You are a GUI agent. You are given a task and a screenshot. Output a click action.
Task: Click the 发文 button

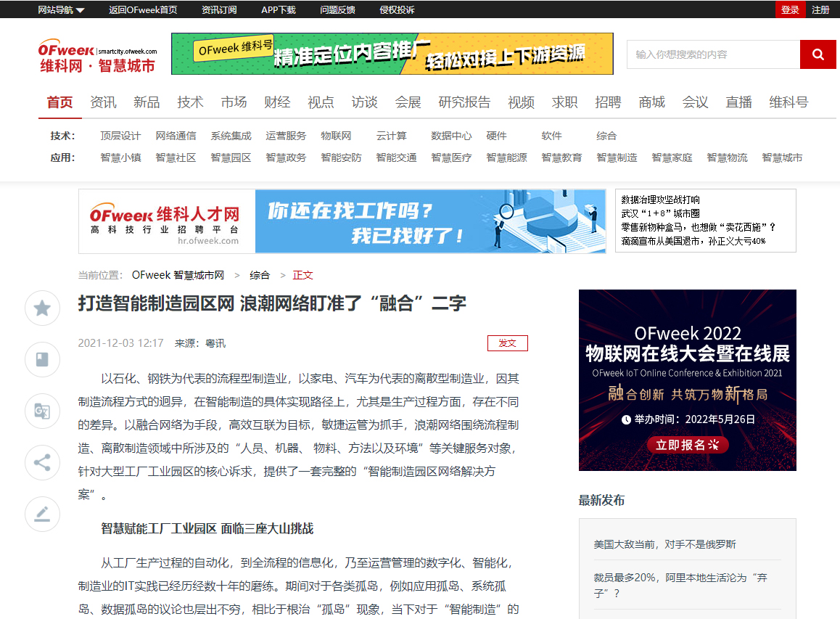(507, 343)
